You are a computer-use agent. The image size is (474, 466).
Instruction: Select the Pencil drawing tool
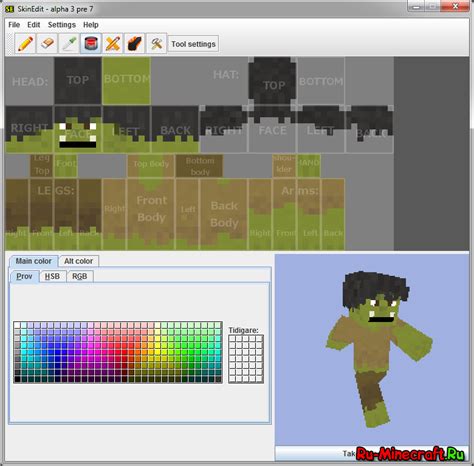25,44
